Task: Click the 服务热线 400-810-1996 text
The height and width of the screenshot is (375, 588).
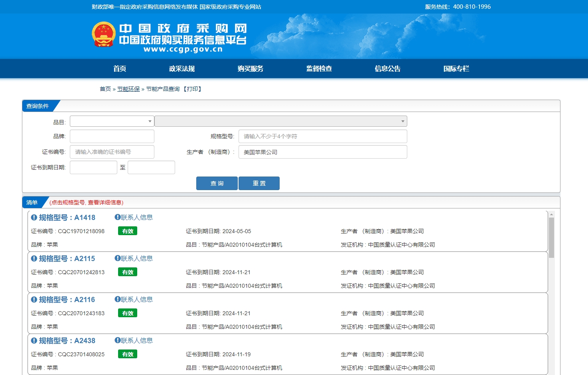Action: coord(458,7)
